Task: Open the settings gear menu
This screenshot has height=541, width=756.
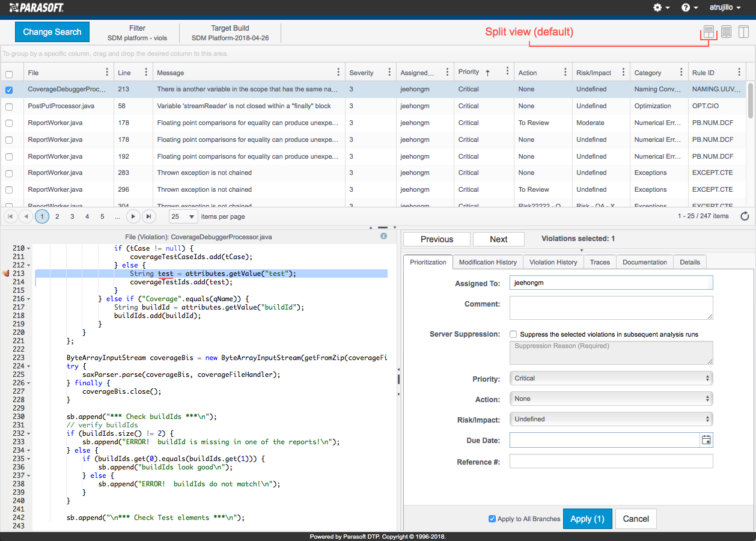Action: pos(661,8)
